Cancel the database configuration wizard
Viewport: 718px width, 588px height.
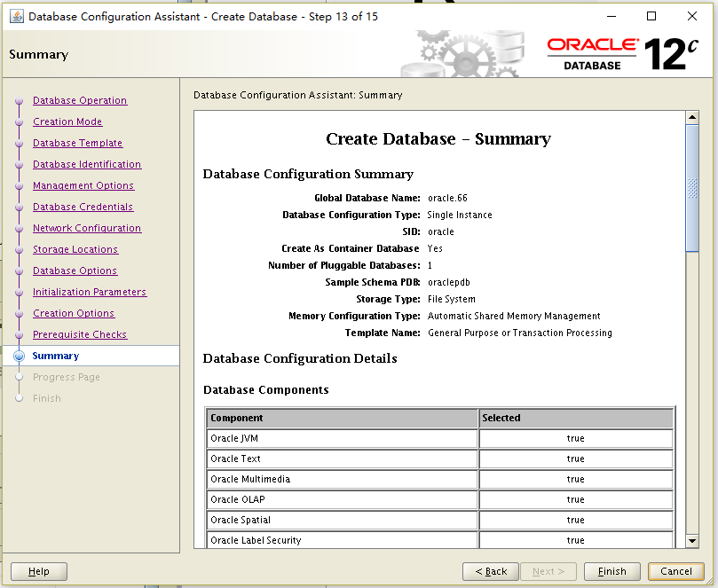click(676, 571)
